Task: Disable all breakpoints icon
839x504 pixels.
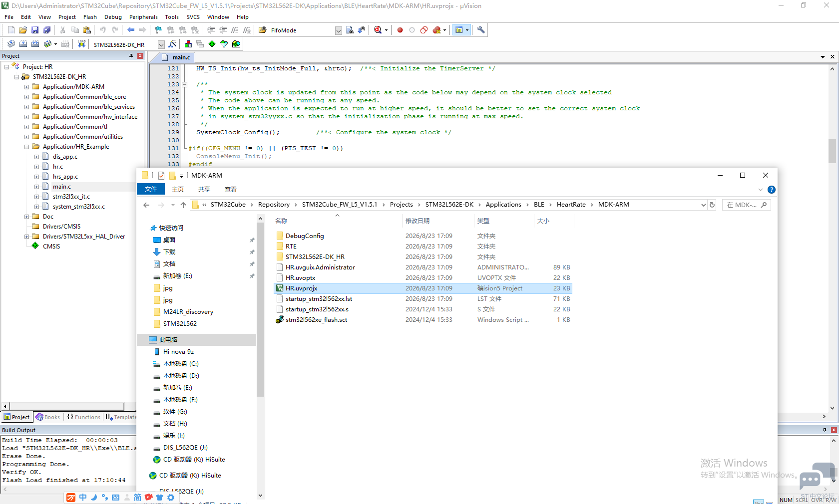Action: coord(424,30)
